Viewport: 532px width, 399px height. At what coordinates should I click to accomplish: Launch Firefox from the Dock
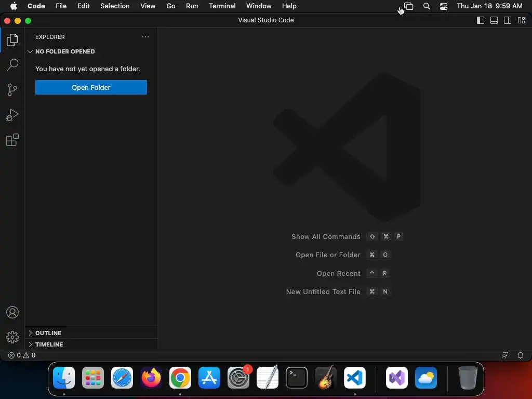pyautogui.click(x=151, y=378)
